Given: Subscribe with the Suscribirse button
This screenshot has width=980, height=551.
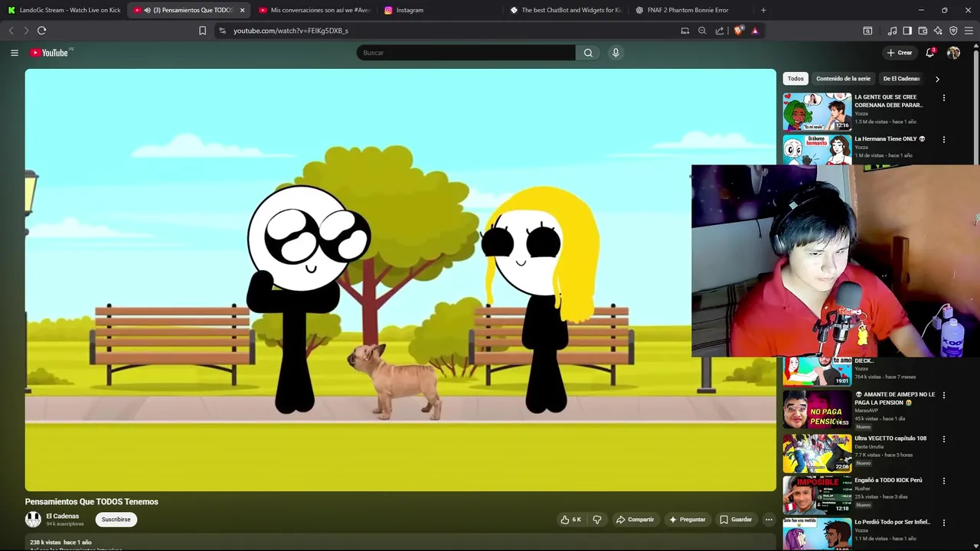Looking at the screenshot, I should tap(116, 520).
